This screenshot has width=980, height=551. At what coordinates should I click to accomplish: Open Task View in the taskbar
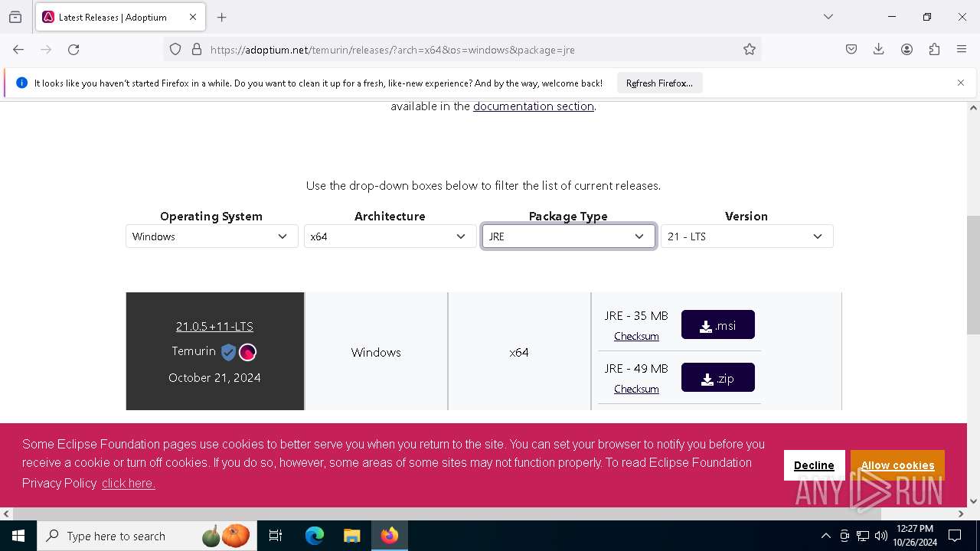click(x=276, y=536)
